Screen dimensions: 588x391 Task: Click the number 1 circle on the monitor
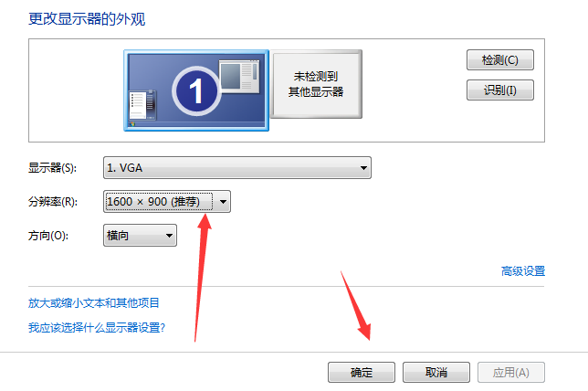click(196, 90)
